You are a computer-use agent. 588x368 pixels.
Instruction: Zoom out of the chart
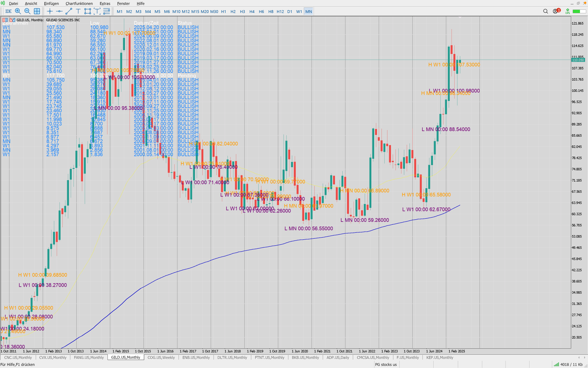tap(27, 12)
